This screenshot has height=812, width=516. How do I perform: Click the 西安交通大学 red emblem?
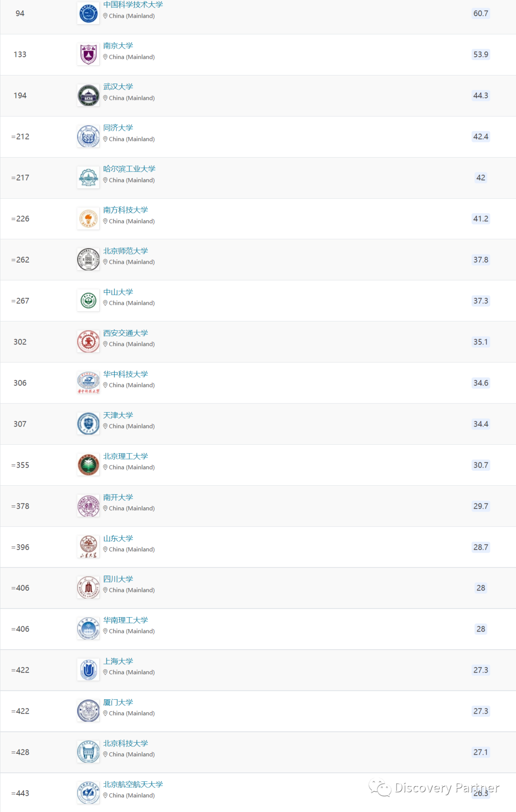(88, 342)
